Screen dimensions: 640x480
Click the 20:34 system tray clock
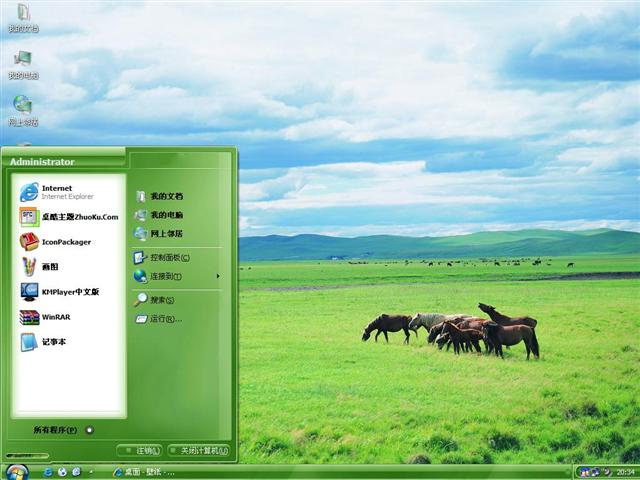tap(625, 472)
